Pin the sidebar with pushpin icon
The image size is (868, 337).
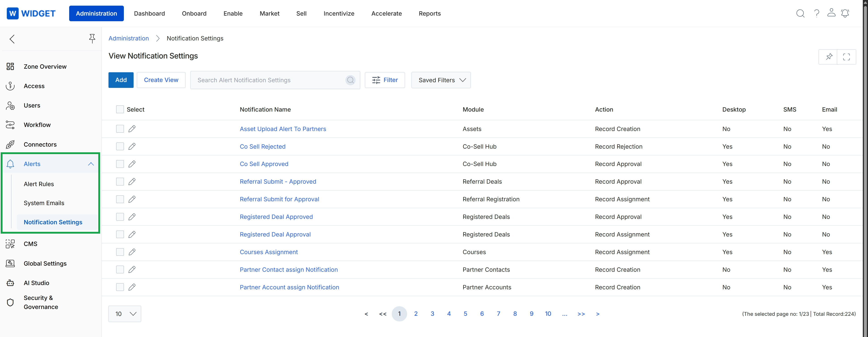pos(92,38)
